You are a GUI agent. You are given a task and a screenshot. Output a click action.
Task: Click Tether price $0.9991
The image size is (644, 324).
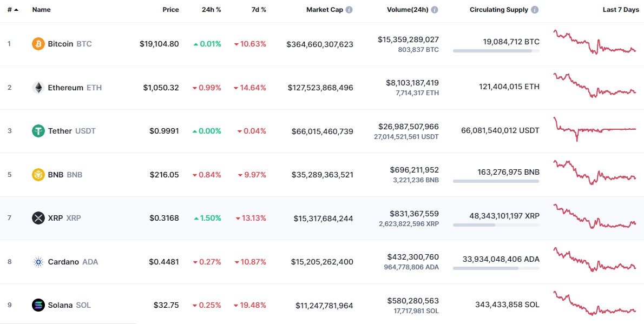point(165,131)
